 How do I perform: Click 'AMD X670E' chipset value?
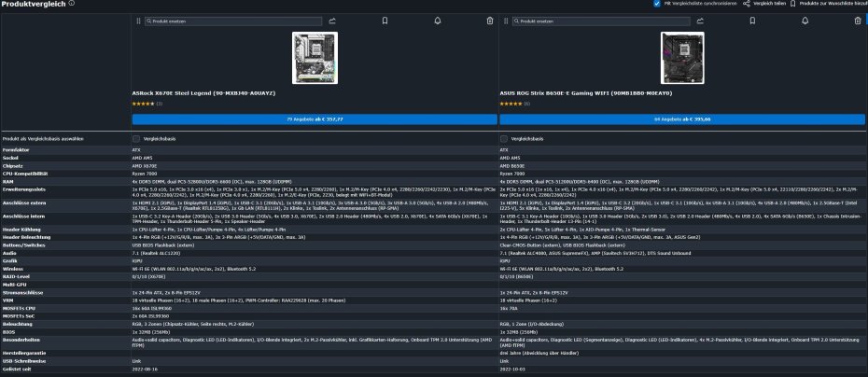tap(145, 165)
